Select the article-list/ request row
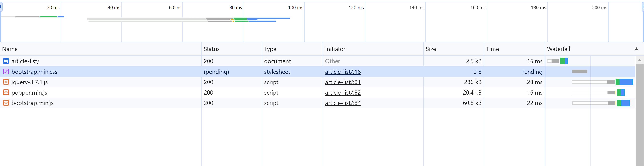This screenshot has height=166, width=644. [318, 61]
